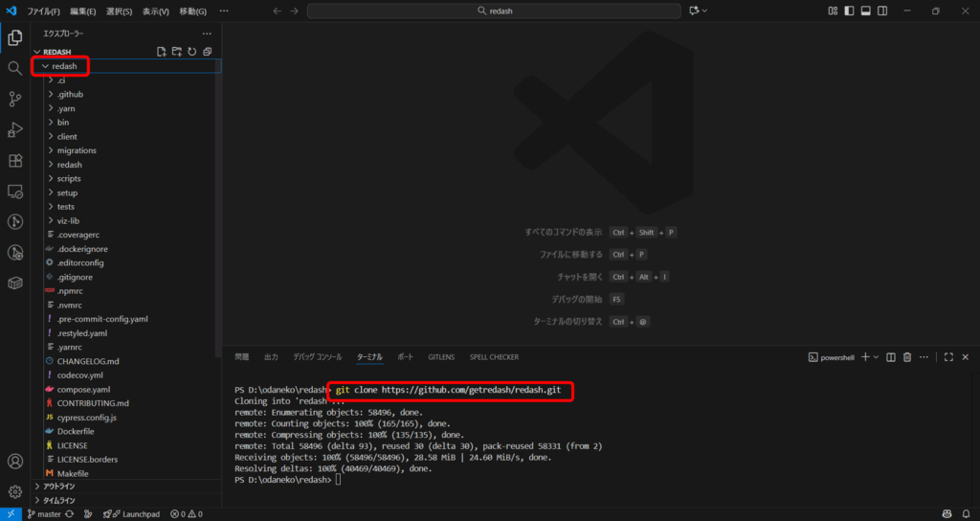Toggle the secondary side bar visibility

pos(885,11)
